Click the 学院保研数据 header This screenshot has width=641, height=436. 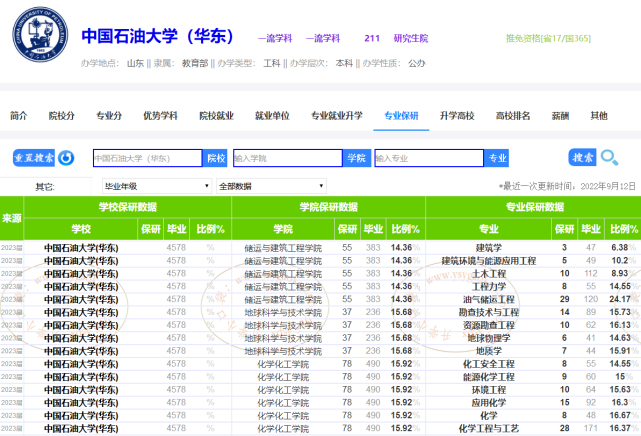coord(329,207)
